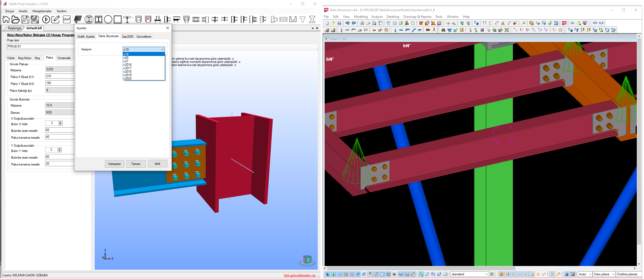The image size is (644, 279).
Task: Click the K-labeled connection icon
Action: click(x=148, y=19)
